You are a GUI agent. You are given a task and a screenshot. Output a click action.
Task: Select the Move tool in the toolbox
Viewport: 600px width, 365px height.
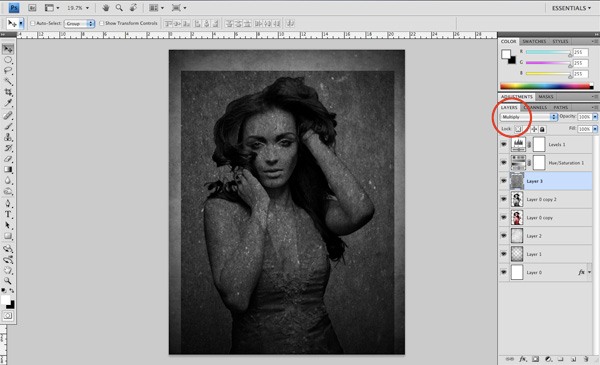click(8, 49)
